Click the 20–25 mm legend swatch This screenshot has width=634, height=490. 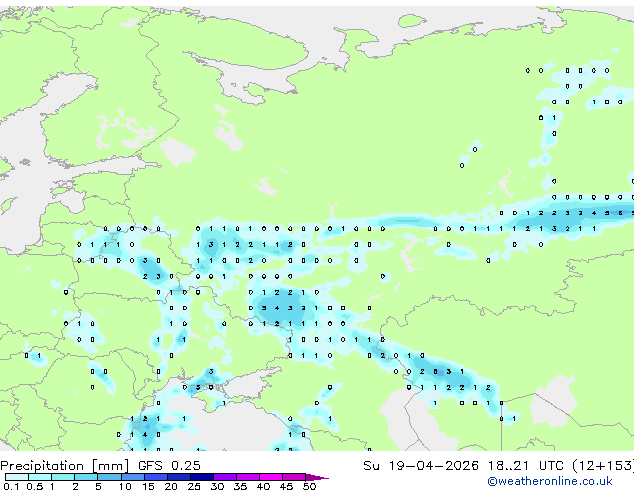click(179, 477)
